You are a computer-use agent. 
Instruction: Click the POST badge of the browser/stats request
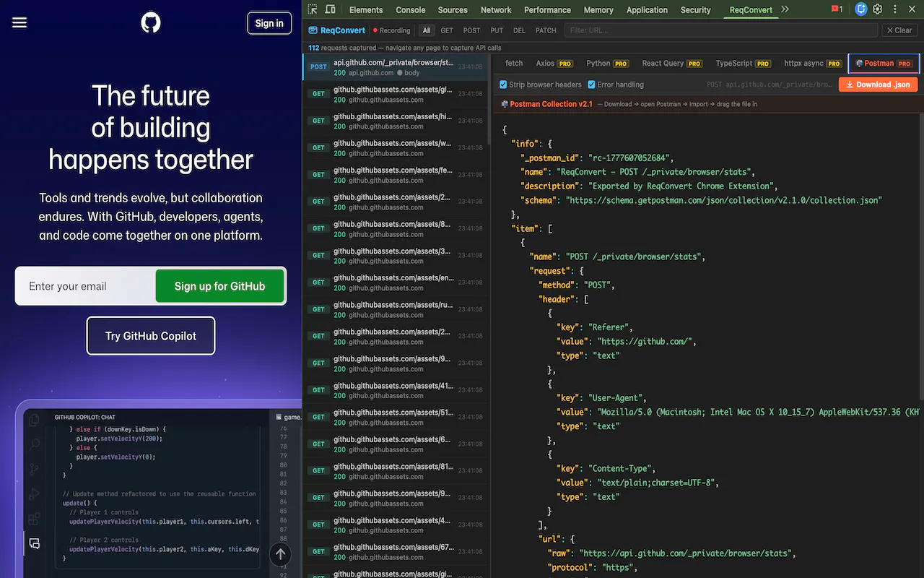(x=318, y=67)
